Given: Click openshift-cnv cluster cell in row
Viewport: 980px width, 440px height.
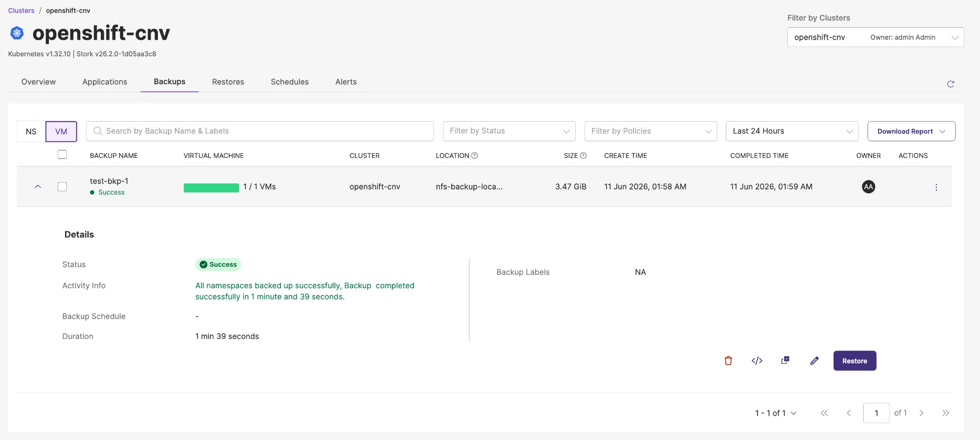Looking at the screenshot, I should coord(375,187).
